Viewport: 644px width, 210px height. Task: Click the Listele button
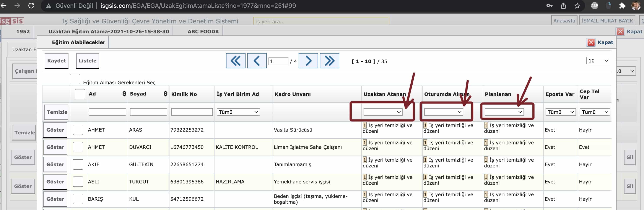tap(88, 61)
